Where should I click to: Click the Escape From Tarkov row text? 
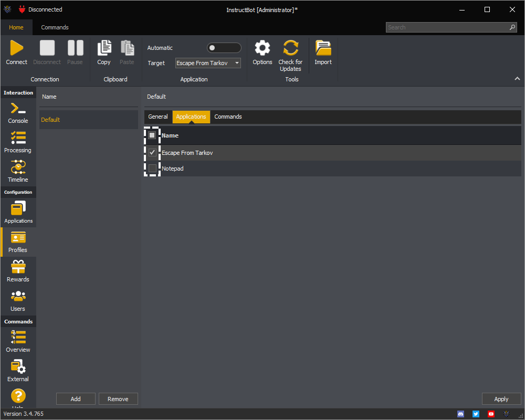click(187, 153)
